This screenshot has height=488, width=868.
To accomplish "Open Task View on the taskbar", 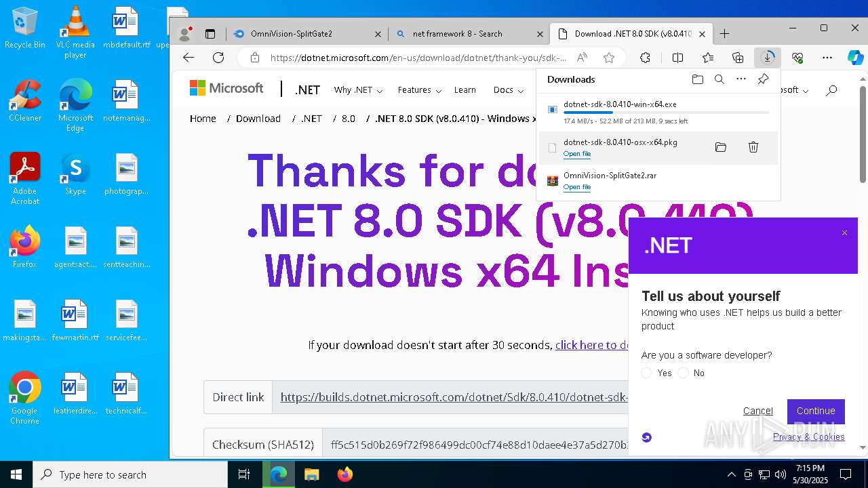I will click(244, 474).
